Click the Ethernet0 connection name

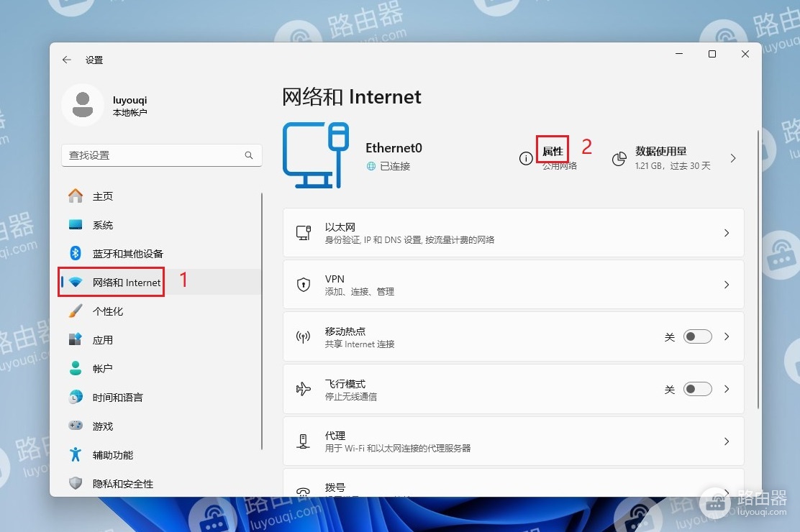pyautogui.click(x=394, y=148)
